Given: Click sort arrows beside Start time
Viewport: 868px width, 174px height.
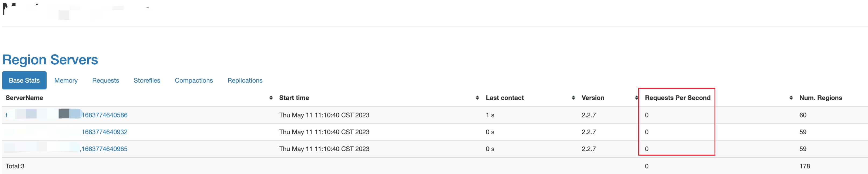Looking at the screenshot, I should point(477,98).
